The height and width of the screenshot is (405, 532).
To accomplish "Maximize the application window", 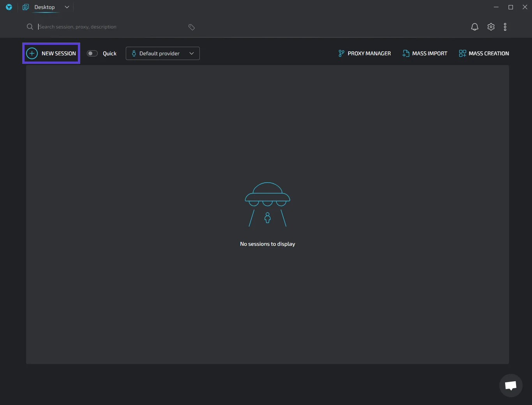I will 511,7.
